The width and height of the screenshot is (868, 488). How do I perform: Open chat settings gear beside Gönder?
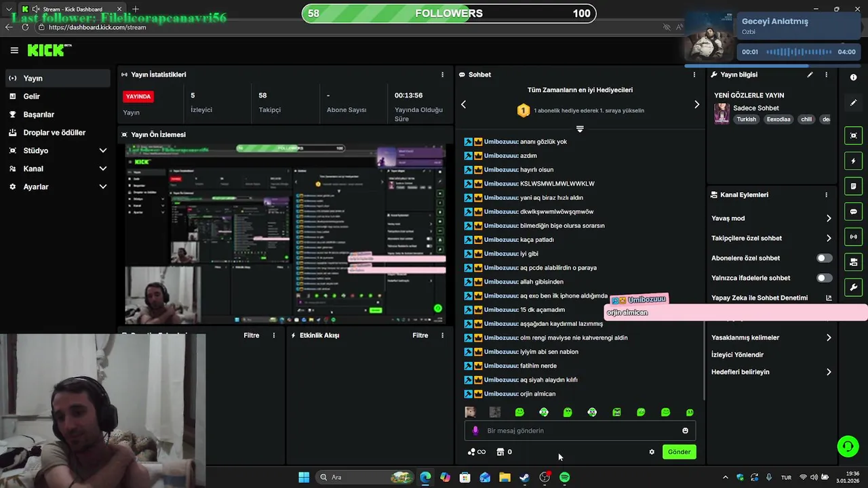pyautogui.click(x=652, y=452)
